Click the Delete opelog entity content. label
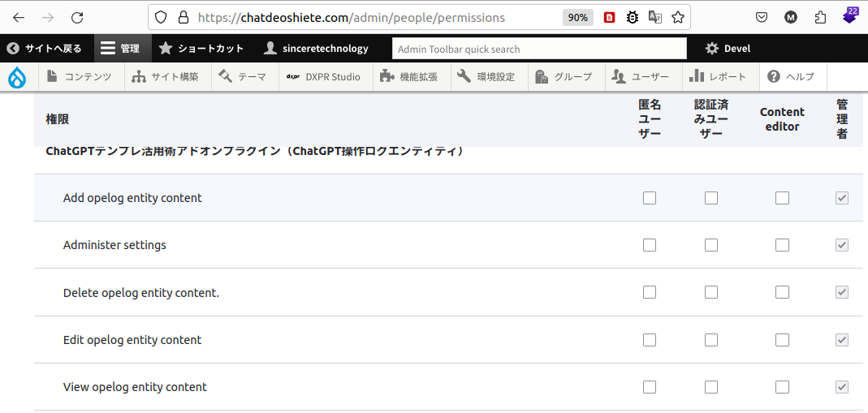 point(141,292)
